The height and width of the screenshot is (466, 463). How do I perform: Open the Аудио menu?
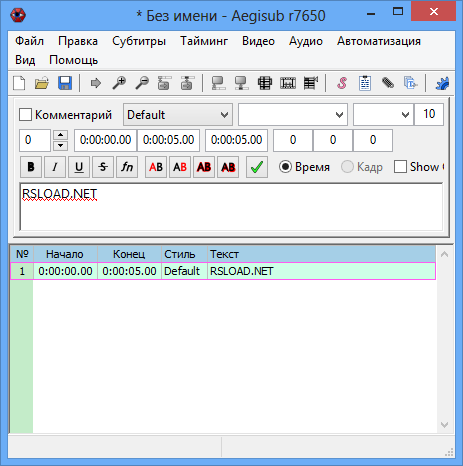pyautogui.click(x=306, y=41)
